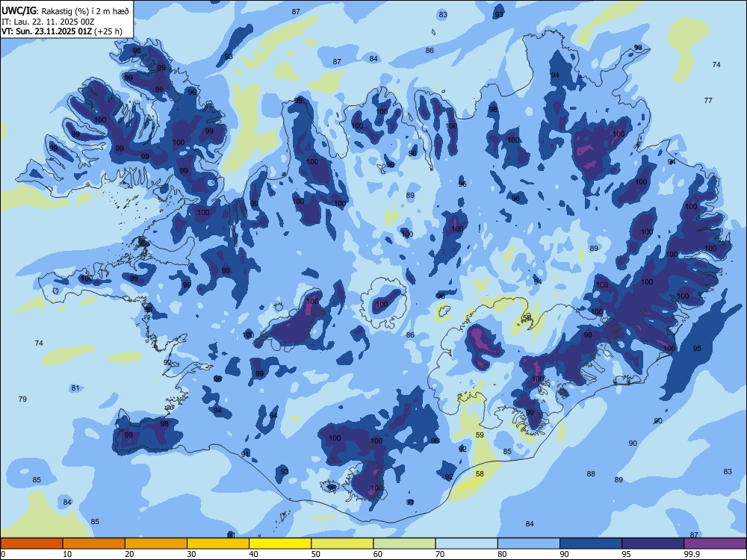Click the '10' legend scale label
747x560 pixels.
point(67,554)
